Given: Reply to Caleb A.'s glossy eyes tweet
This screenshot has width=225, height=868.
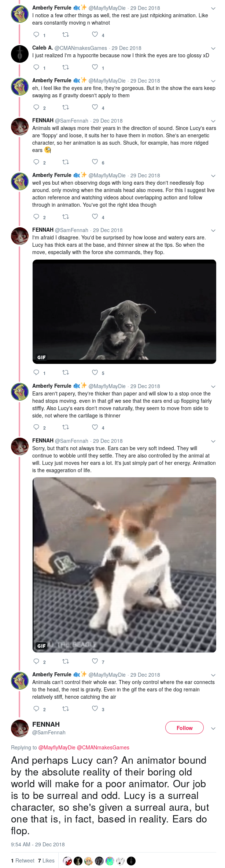Looking at the screenshot, I should (x=36, y=67).
